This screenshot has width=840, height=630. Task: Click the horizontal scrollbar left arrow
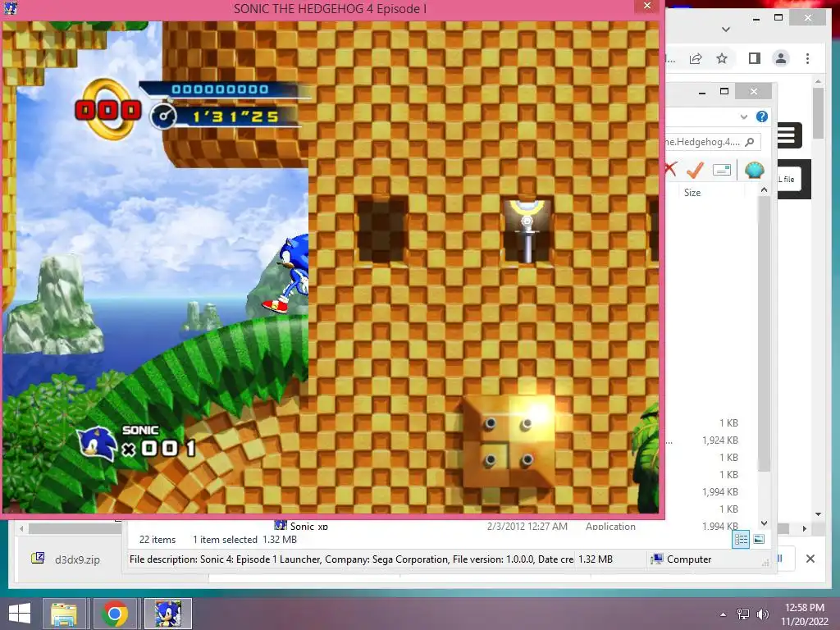[x=21, y=528]
